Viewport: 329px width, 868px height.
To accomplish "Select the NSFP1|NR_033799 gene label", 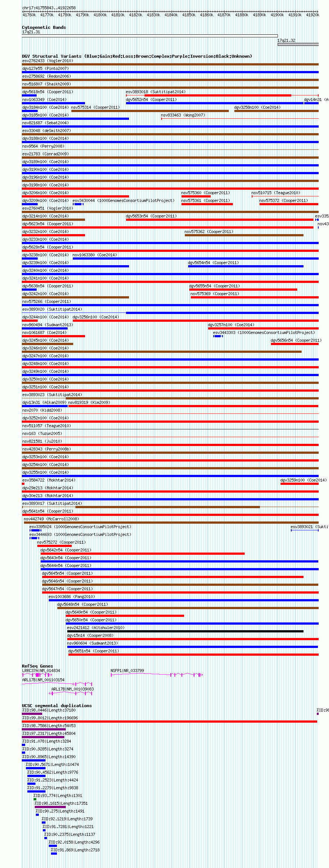I will coord(127,671).
